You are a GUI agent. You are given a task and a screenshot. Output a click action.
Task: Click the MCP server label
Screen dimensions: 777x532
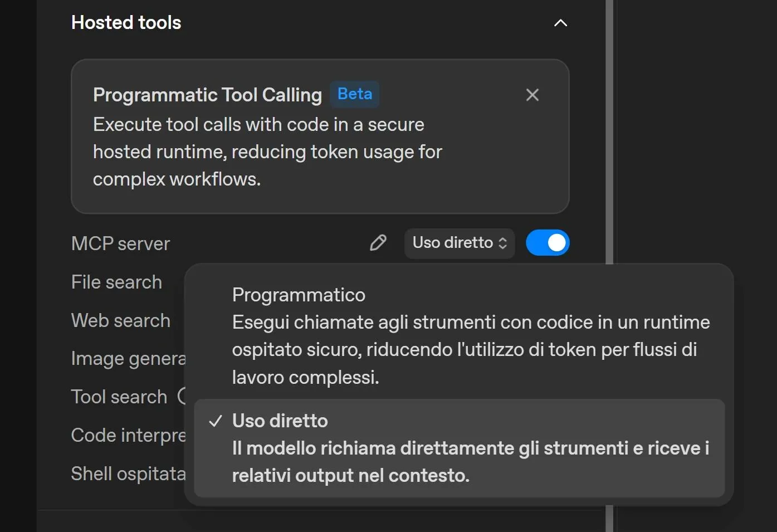point(121,243)
